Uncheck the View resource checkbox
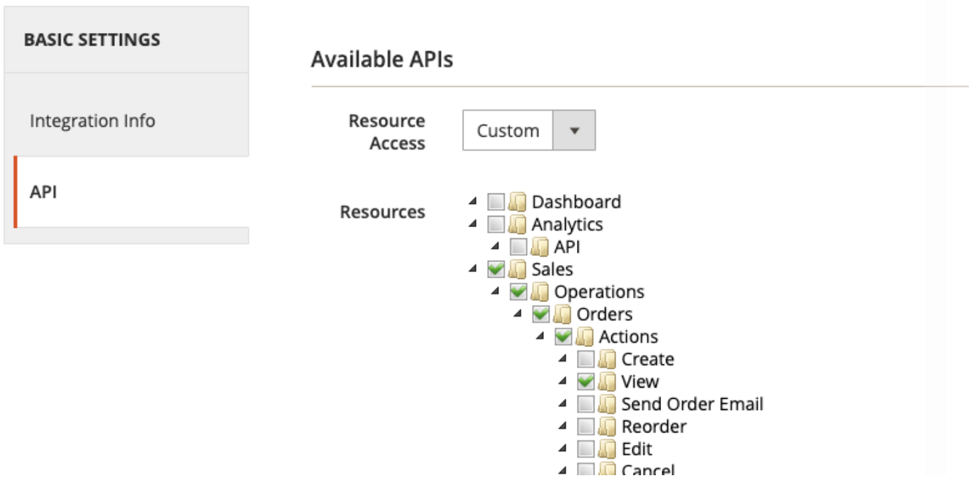This screenshot has width=980, height=478. pos(586,382)
